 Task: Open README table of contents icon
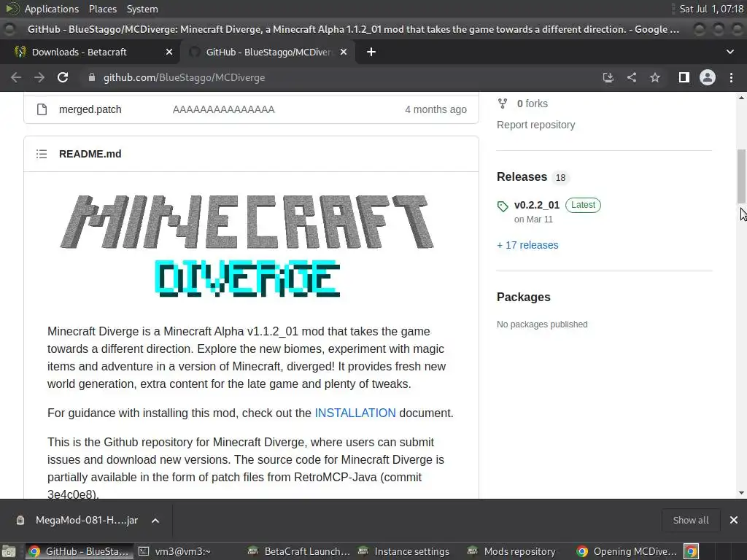coord(42,154)
